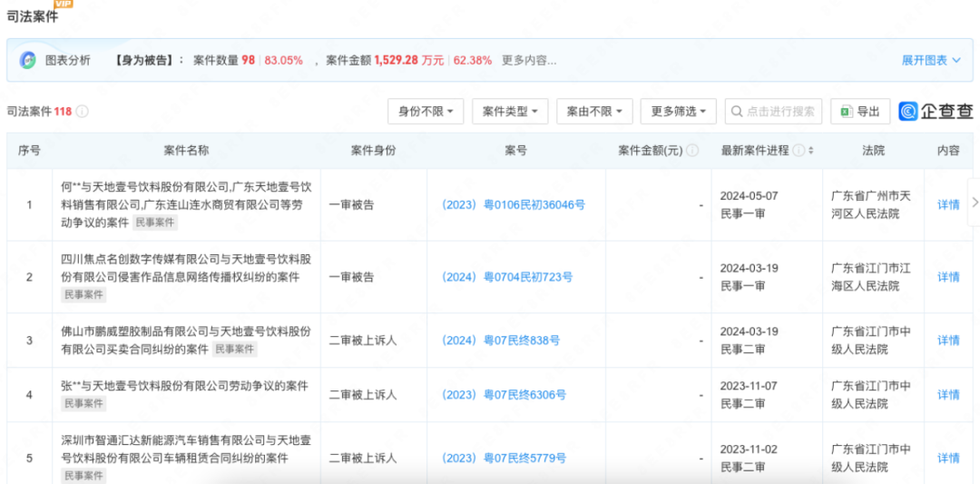Click 民事案件 tag in row 1
Image resolution: width=980 pixels, height=484 pixels.
(155, 222)
